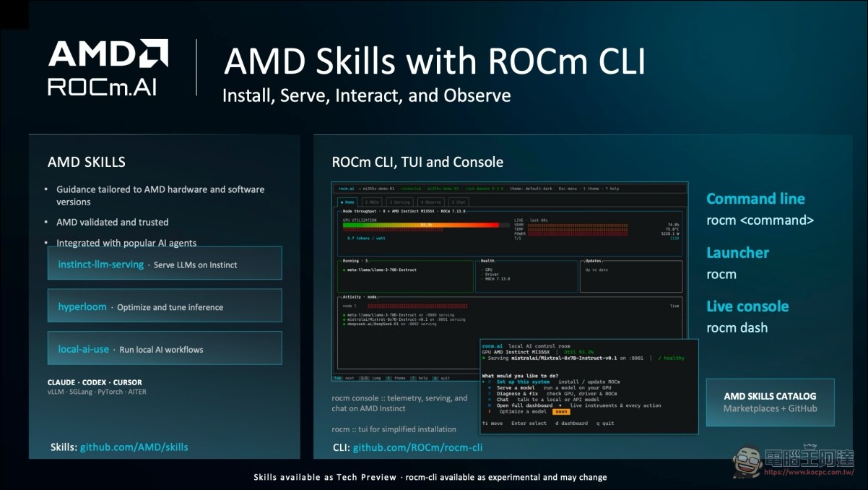
Task: Select 'Diagnose & fix' menu option
Action: point(517,394)
